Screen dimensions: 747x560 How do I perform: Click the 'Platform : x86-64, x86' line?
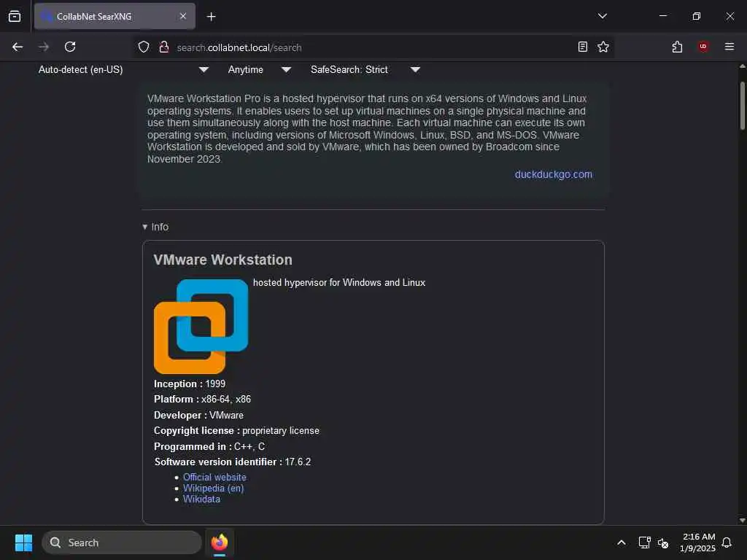202,399
